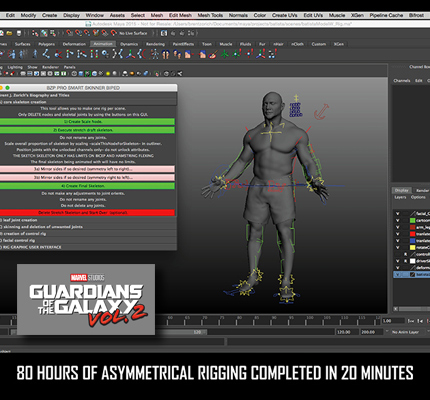This screenshot has width=430, height=400.
Task: Click the magnet icon beside No Live Surface
Action: (114, 33)
